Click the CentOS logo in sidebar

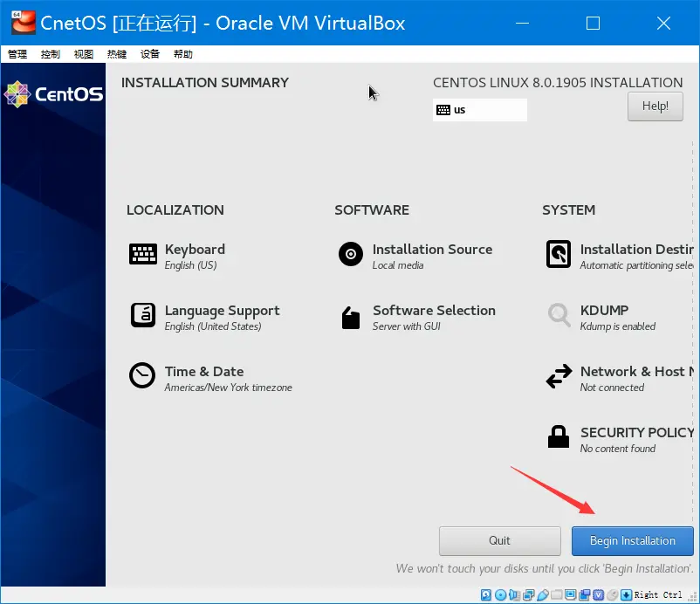click(x=53, y=94)
